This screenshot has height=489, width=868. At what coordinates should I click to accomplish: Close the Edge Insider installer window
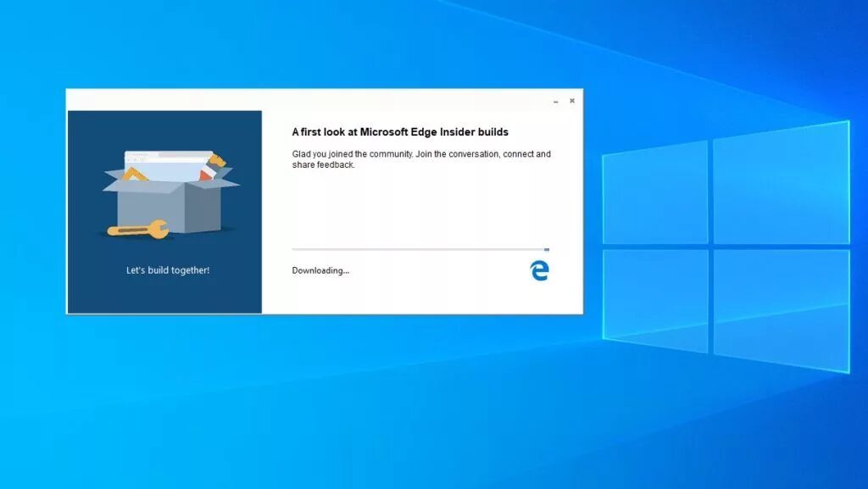click(572, 101)
